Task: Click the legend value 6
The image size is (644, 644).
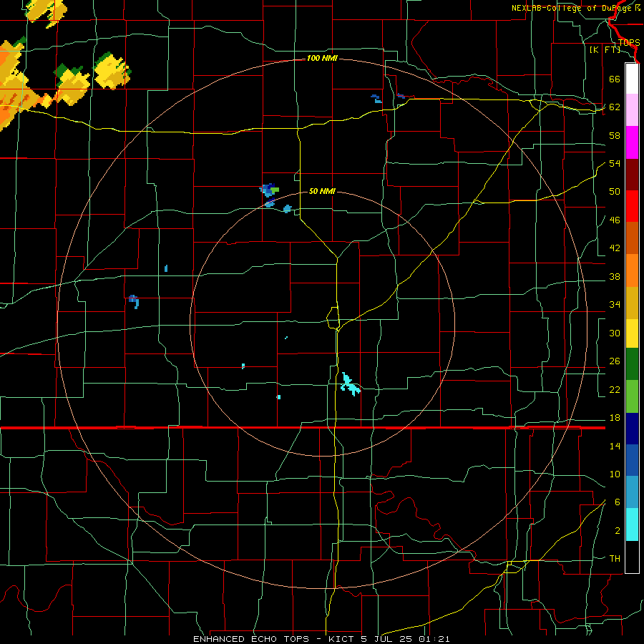Action: [x=618, y=502]
